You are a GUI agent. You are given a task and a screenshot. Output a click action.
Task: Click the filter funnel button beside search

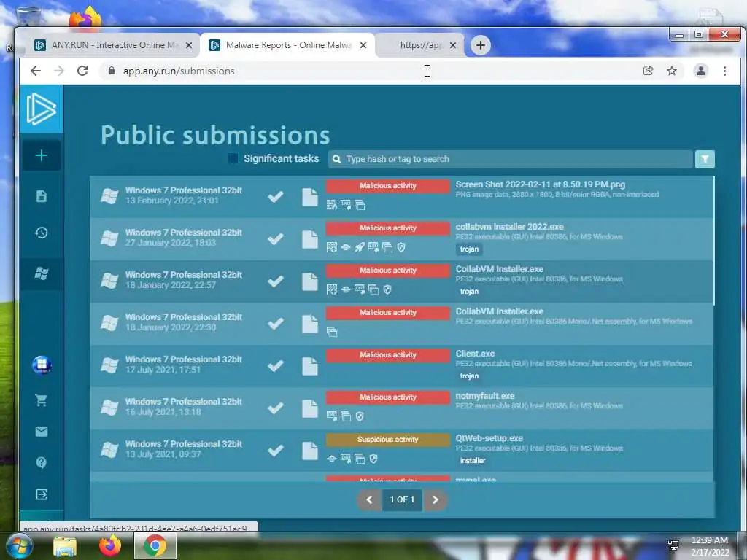(705, 159)
